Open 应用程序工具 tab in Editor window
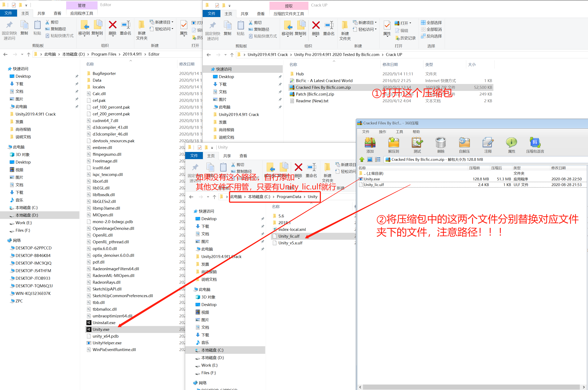This screenshot has width=588, height=390. click(x=82, y=13)
